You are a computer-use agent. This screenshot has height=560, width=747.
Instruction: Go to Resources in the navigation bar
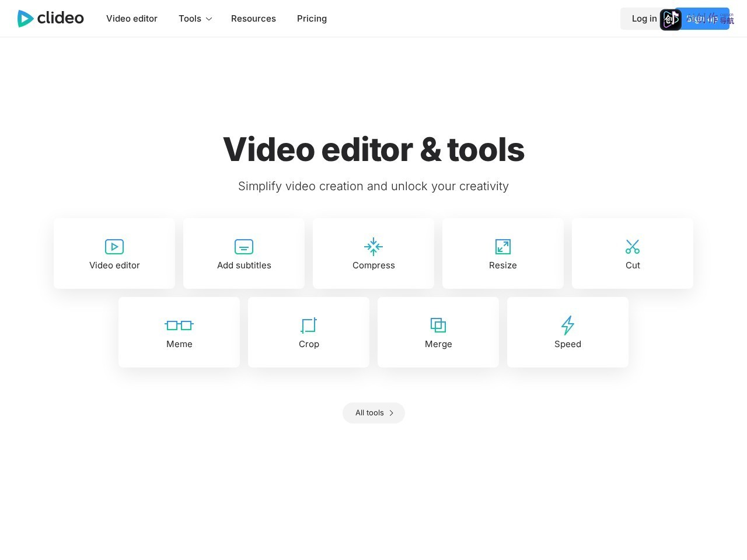[x=253, y=19]
